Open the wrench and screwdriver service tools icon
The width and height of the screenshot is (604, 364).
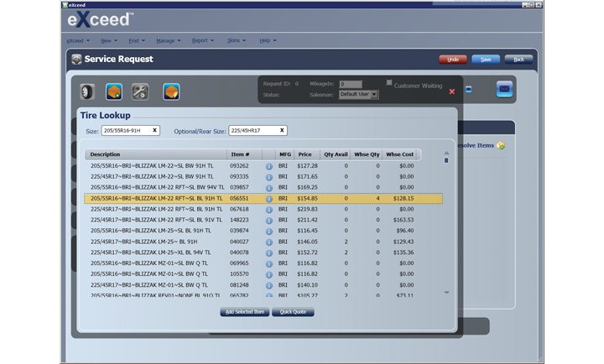click(140, 92)
